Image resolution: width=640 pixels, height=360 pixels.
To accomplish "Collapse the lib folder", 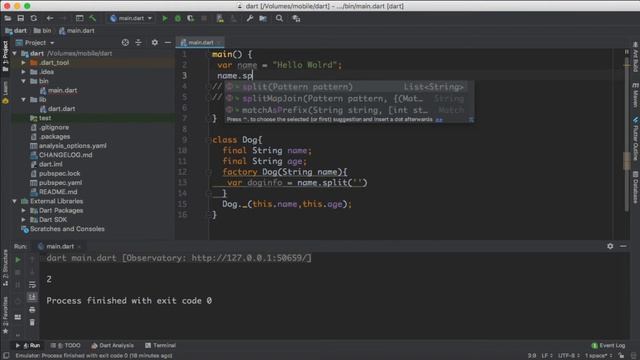I will [24, 100].
